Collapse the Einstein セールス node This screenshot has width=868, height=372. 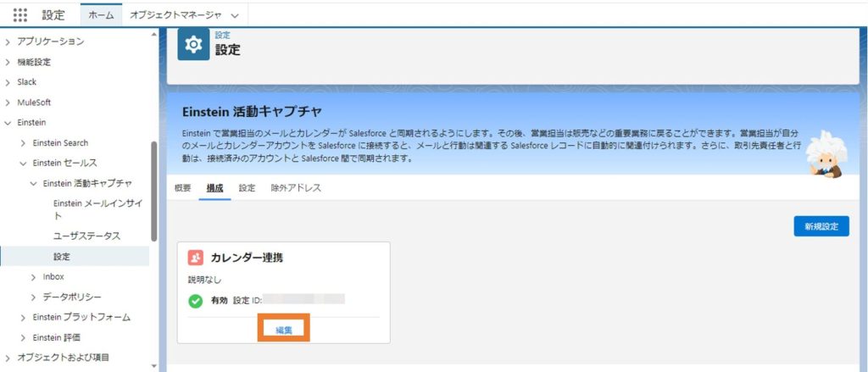(23, 163)
